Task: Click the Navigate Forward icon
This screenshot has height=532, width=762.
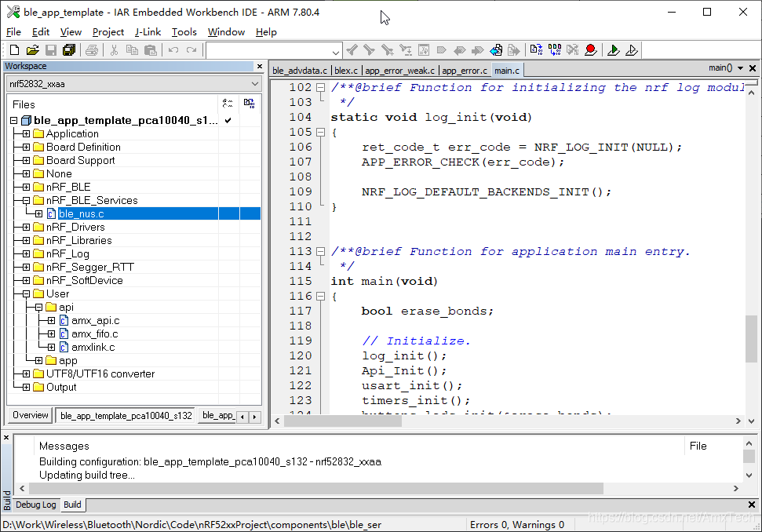Action: pos(514,50)
